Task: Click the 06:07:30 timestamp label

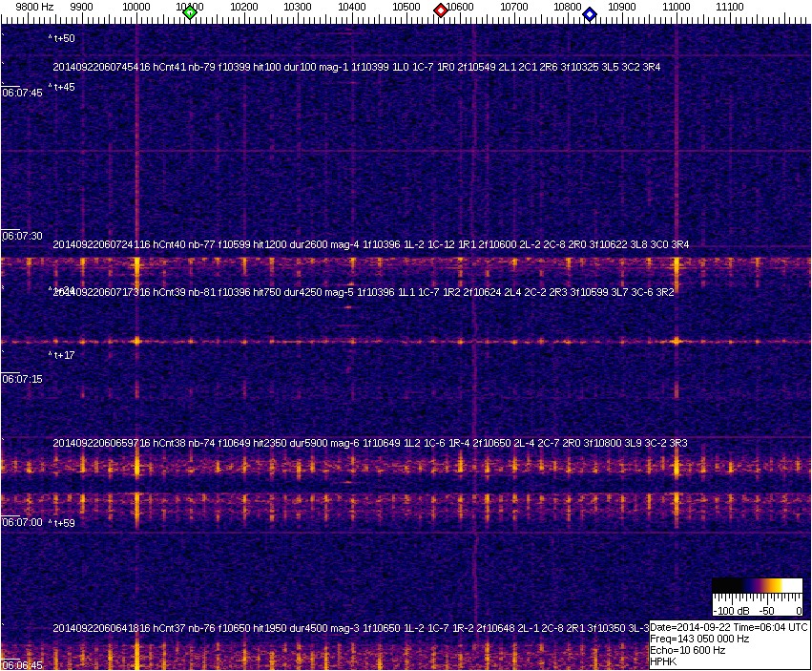Action: coord(22,236)
